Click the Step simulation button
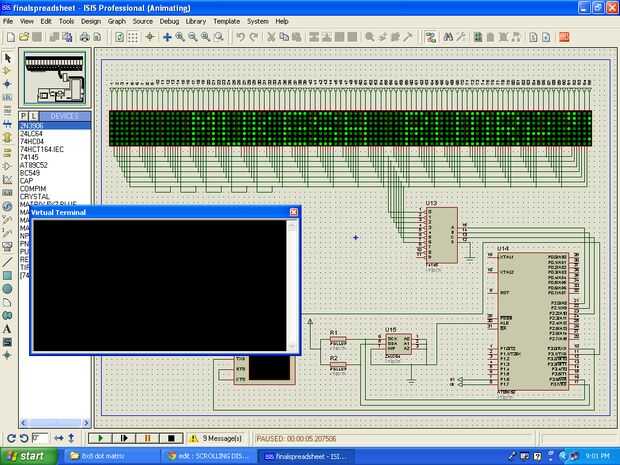Viewport: 620px width, 465px height. (123, 438)
